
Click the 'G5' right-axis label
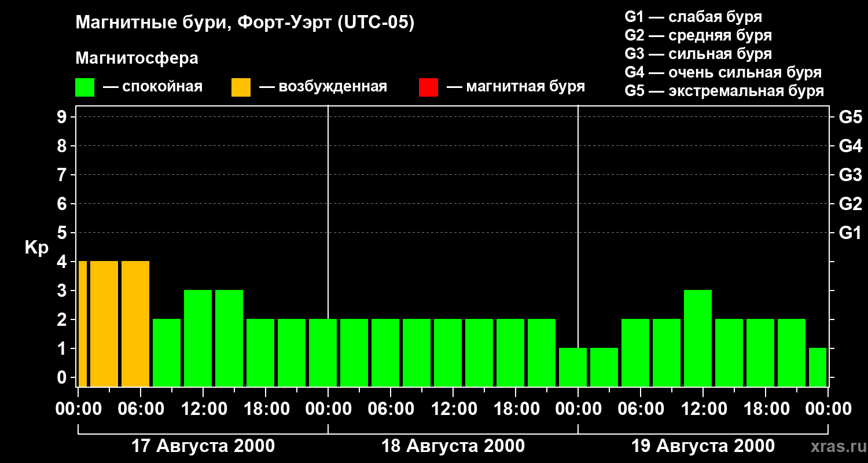[x=850, y=117]
